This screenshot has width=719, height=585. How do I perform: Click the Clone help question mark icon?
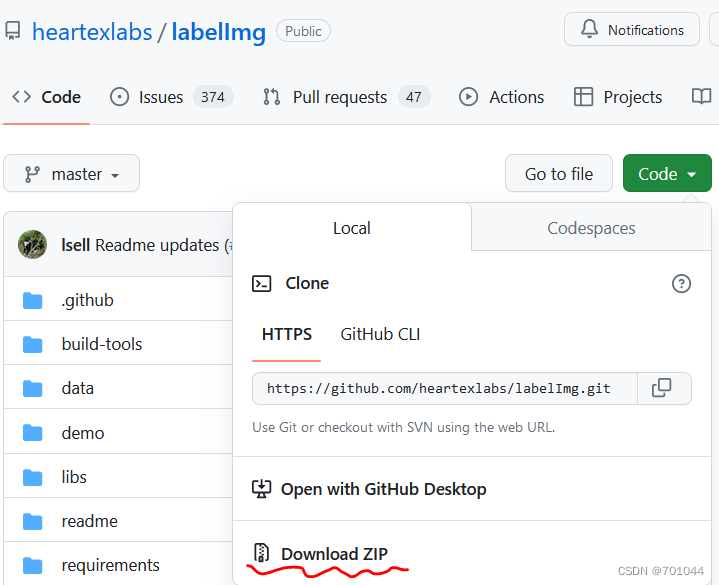pyautogui.click(x=681, y=283)
